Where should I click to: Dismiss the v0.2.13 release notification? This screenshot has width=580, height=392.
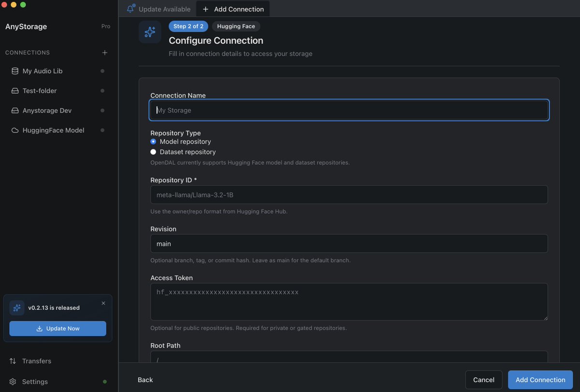click(x=103, y=303)
